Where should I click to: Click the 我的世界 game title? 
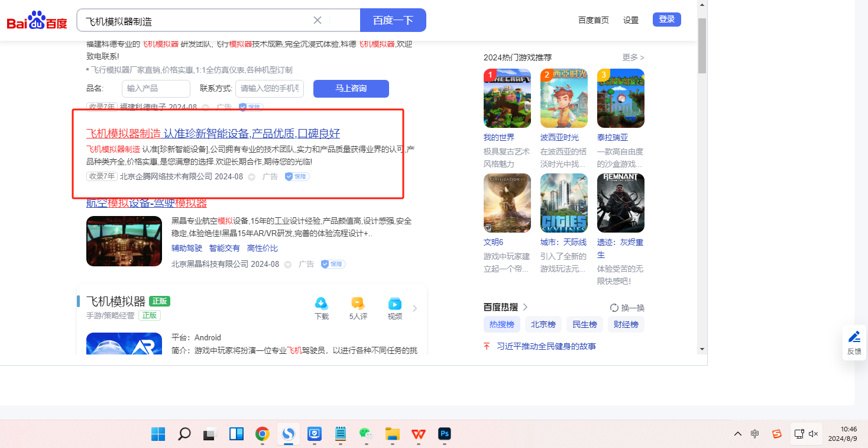(499, 137)
